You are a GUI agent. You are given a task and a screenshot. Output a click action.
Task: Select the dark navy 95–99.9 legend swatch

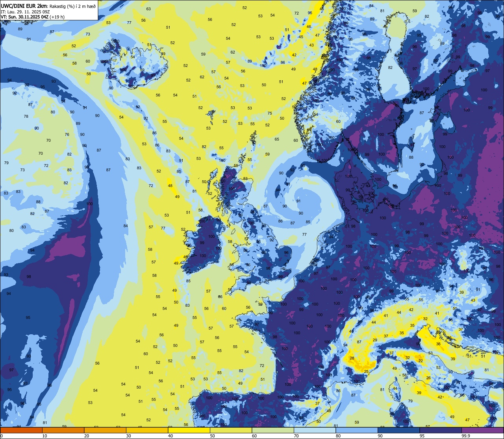[441, 430]
